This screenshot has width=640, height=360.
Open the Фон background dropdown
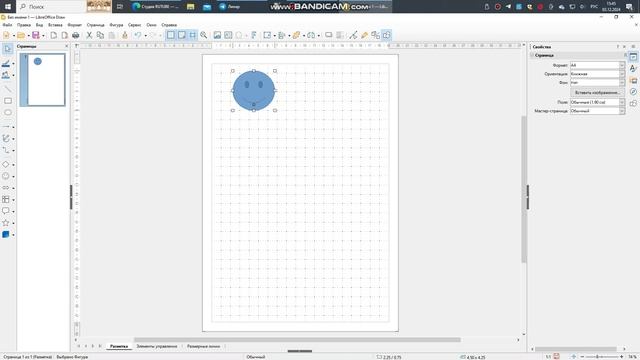click(x=597, y=82)
